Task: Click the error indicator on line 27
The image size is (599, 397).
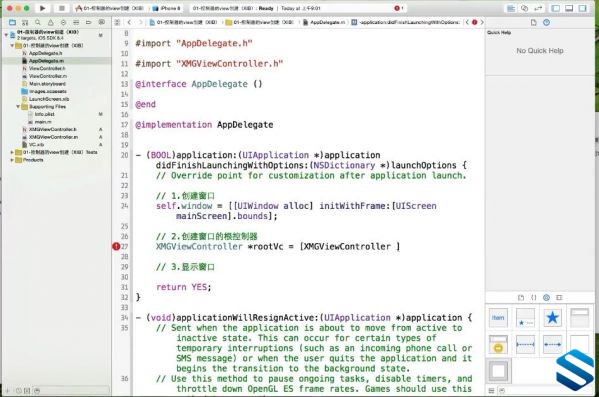Action: 116,247
